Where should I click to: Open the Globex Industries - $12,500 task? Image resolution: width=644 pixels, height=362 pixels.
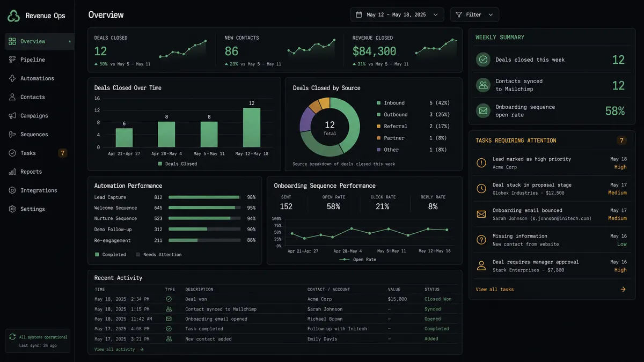(552, 189)
